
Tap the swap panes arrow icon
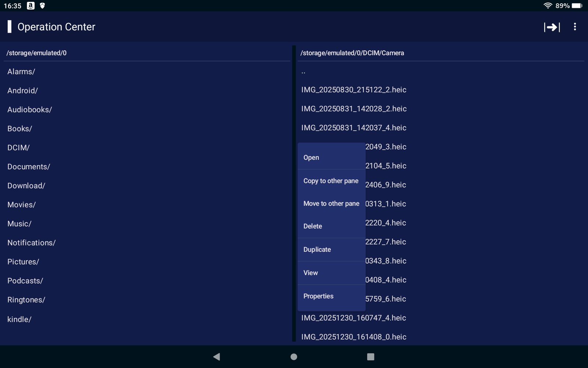pyautogui.click(x=552, y=27)
